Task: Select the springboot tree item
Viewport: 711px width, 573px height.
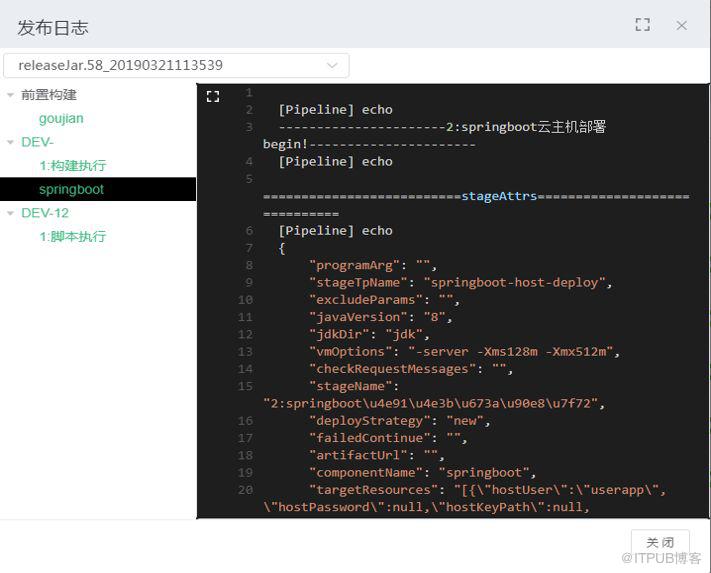Action: (72, 189)
